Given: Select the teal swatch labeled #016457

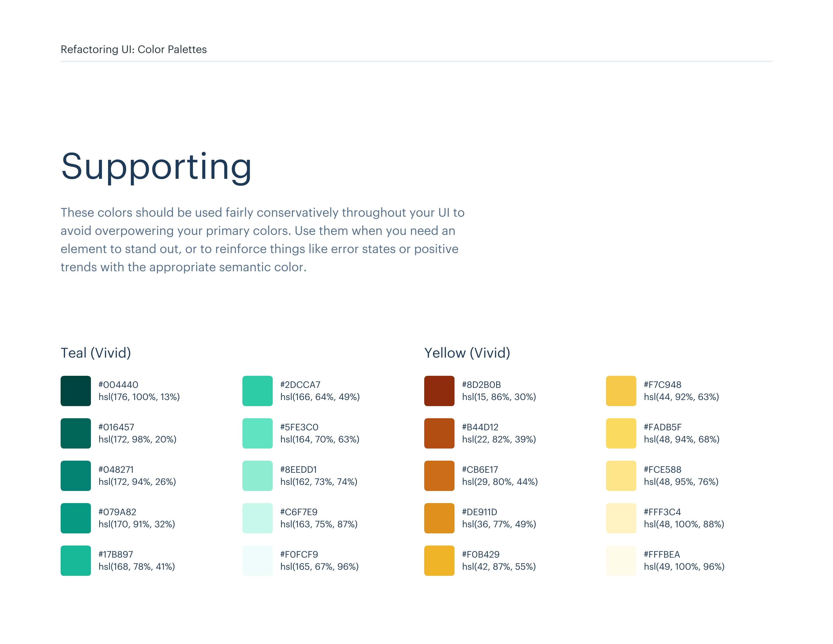Looking at the screenshot, I should click(75, 433).
